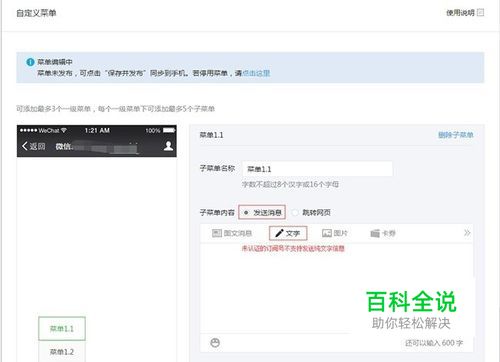500x362 pixels.
Task: Select 菜单1.2 in the phone preview
Action: [62, 351]
